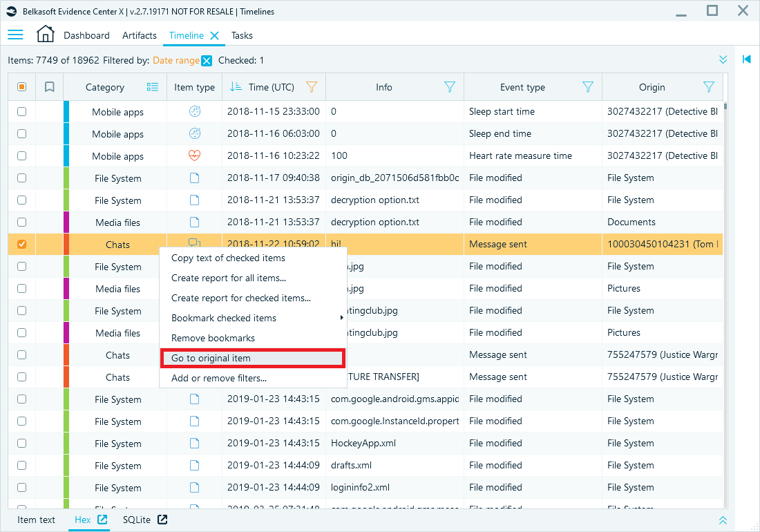Close the Timeline tab
The height and width of the screenshot is (532, 760).
coord(215,35)
